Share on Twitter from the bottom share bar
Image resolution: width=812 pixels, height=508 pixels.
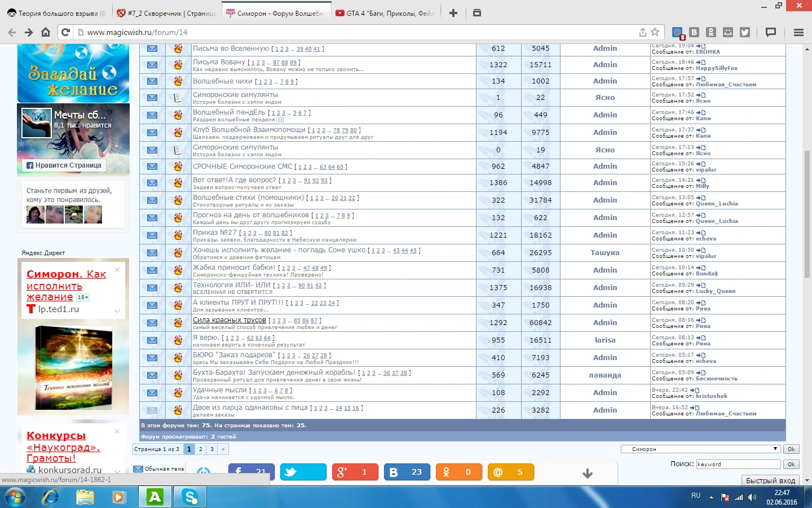click(303, 472)
